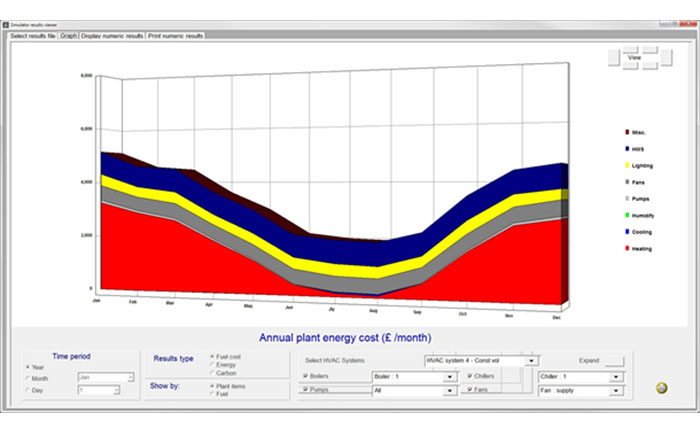Click the 6,000 y-axis label

(x=87, y=129)
